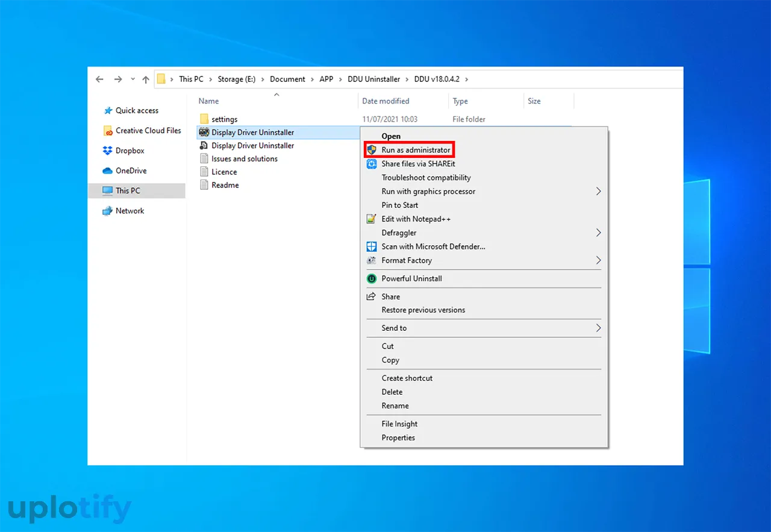
Task: Click the Quick access star icon
Action: 108,110
